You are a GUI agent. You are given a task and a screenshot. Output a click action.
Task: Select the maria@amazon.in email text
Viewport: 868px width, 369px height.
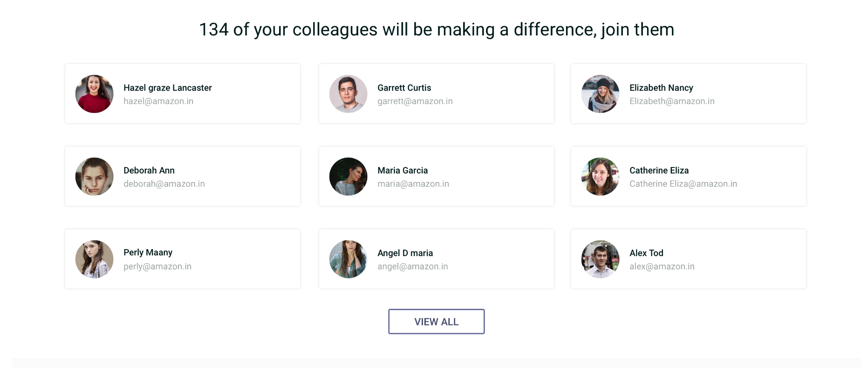pyautogui.click(x=413, y=184)
